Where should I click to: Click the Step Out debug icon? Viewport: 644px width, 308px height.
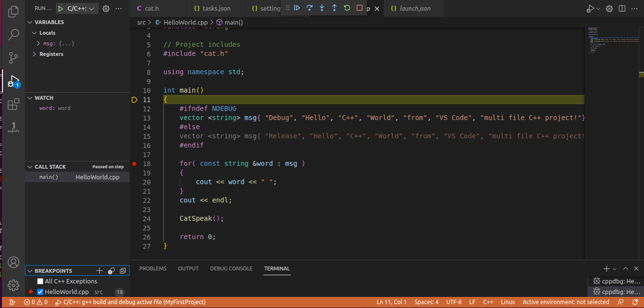pos(334,8)
